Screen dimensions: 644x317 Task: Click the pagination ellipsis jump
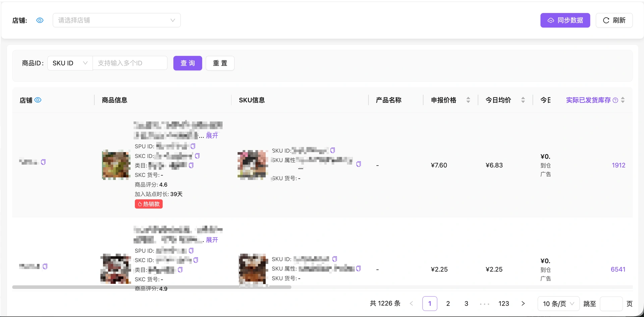coord(485,304)
